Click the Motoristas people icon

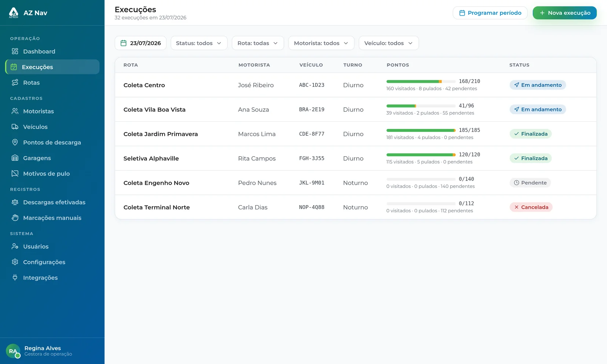point(15,111)
